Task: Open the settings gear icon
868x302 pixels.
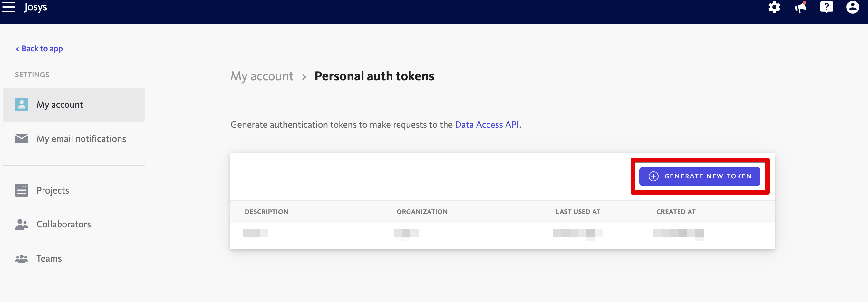Action: click(774, 7)
